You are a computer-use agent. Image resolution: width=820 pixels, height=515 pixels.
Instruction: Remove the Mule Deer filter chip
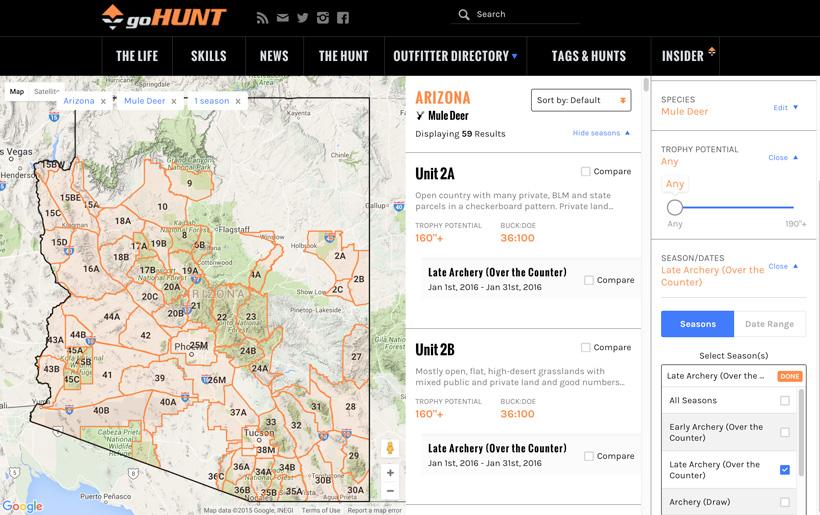174,101
